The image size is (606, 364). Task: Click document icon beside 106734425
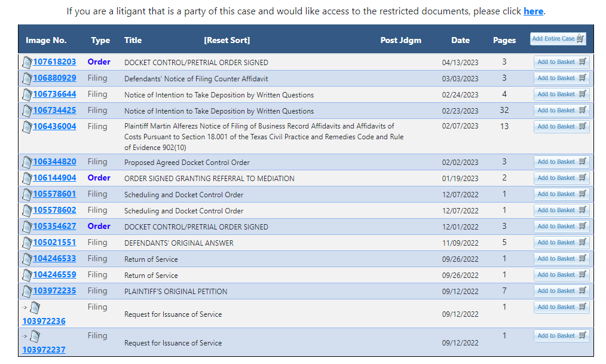(x=27, y=111)
